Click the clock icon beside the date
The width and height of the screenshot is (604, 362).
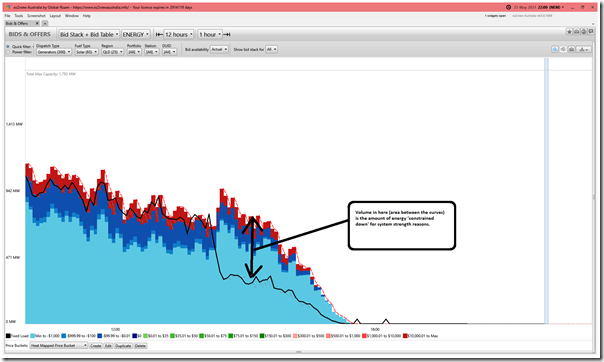coord(508,7)
